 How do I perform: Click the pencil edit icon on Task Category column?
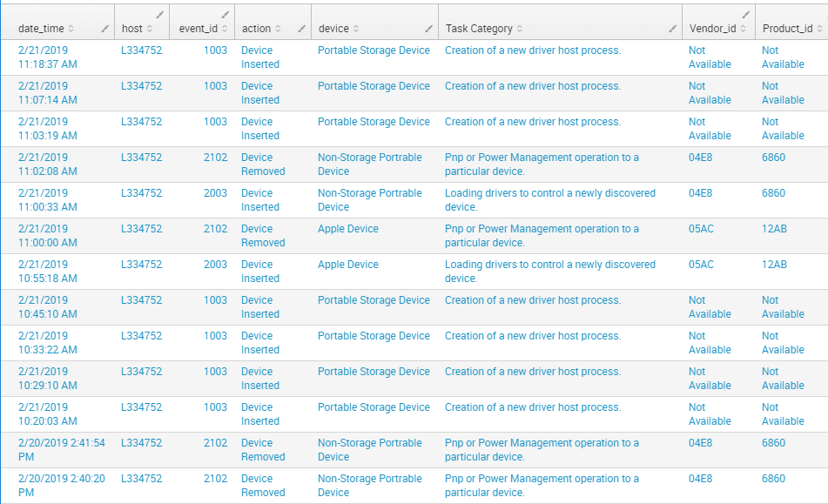[673, 29]
